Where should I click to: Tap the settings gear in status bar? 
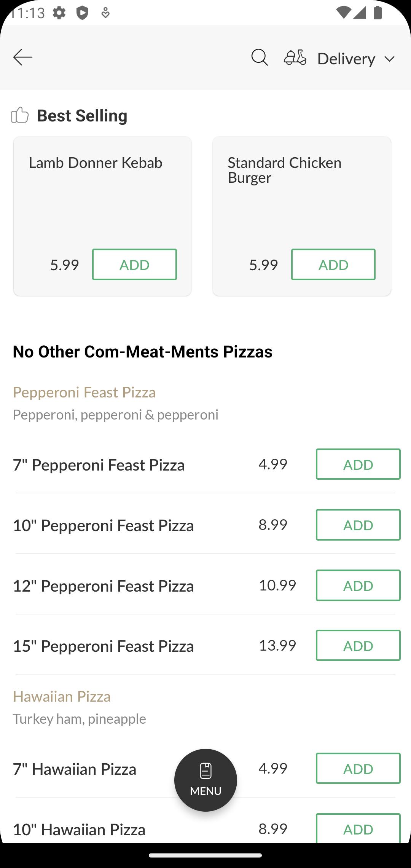point(59,13)
